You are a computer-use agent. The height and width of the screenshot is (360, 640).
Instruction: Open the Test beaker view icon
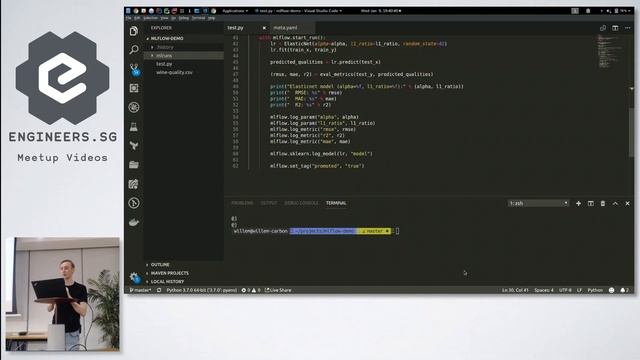(134, 127)
